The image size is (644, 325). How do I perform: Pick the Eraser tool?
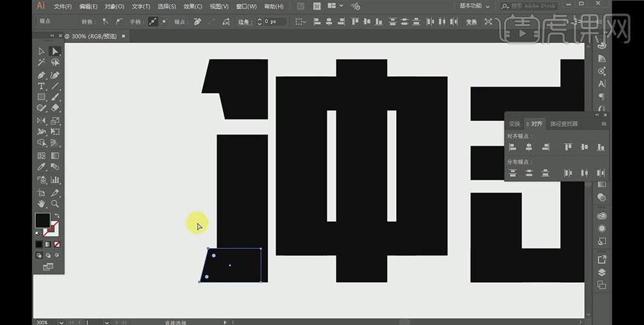[55, 108]
